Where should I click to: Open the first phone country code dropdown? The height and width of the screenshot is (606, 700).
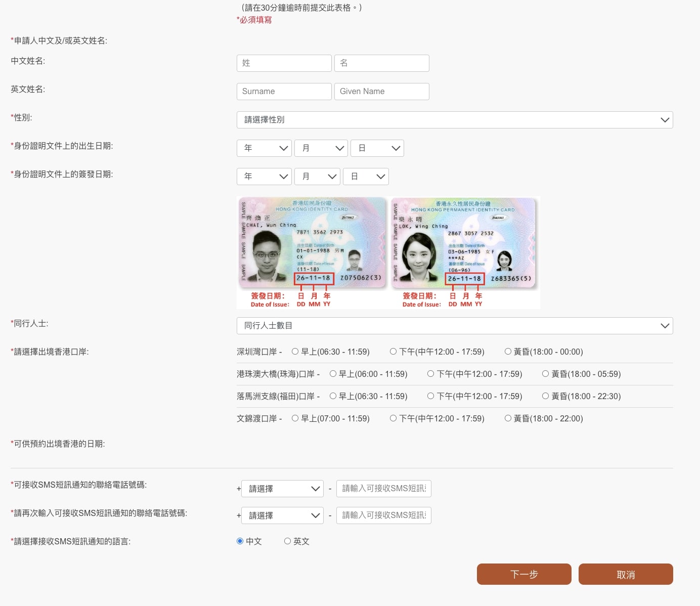[282, 489]
